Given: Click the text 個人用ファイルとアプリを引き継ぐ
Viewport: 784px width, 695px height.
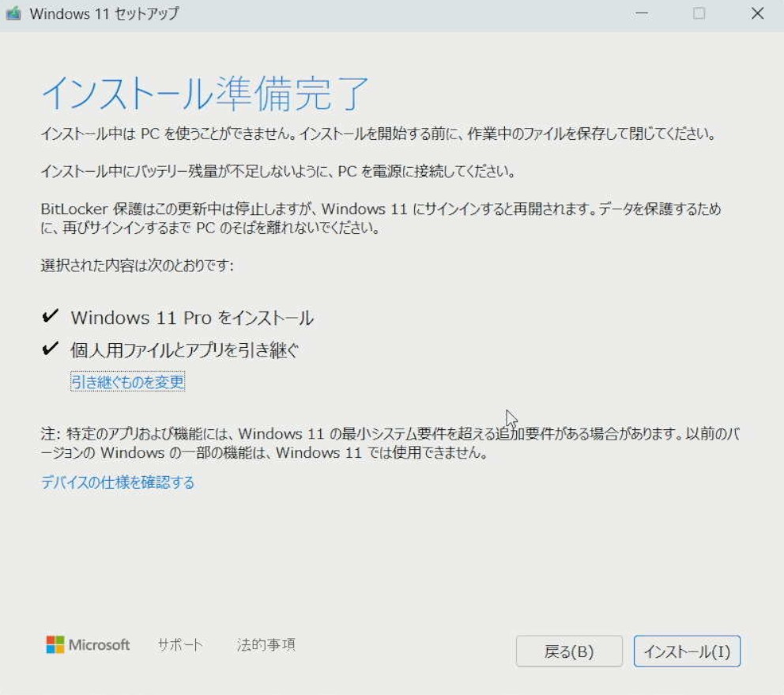Looking at the screenshot, I should point(184,349).
